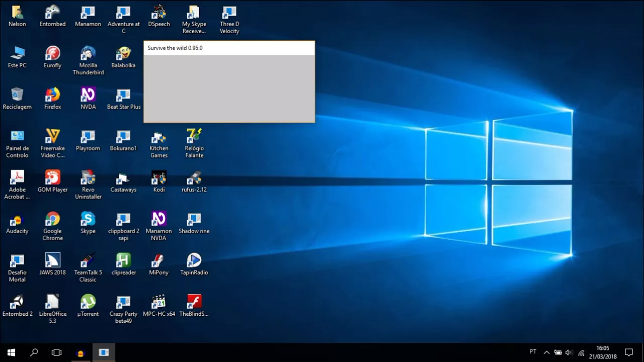644x362 pixels.
Task: Open the Windows Start menu
Action: pyautogui.click(x=11, y=352)
